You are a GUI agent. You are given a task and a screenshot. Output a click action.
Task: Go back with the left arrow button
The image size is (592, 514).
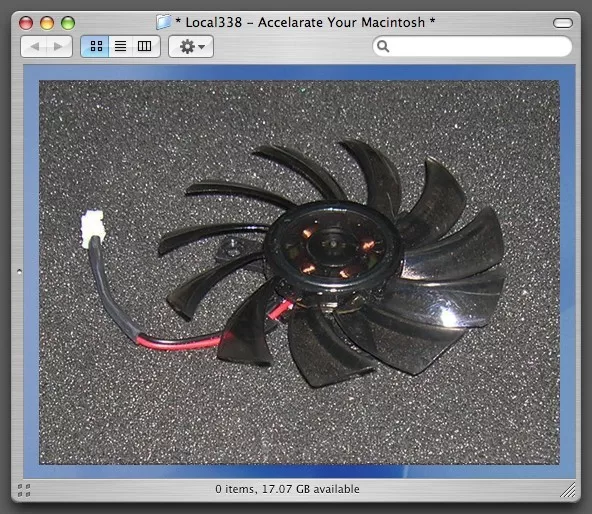pos(34,46)
